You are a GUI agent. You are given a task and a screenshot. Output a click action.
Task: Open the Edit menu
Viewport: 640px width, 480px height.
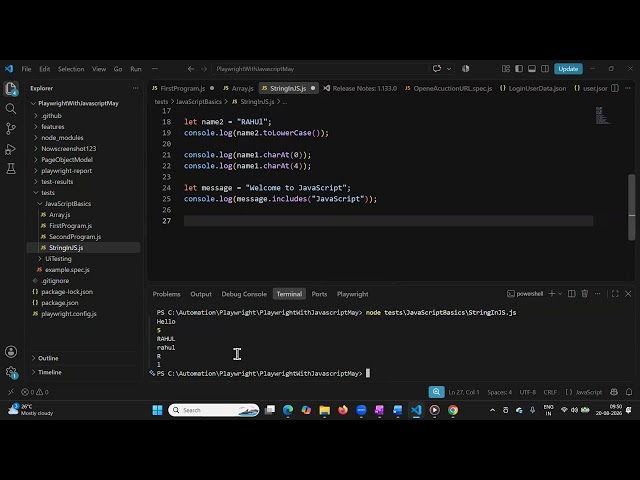coord(44,69)
